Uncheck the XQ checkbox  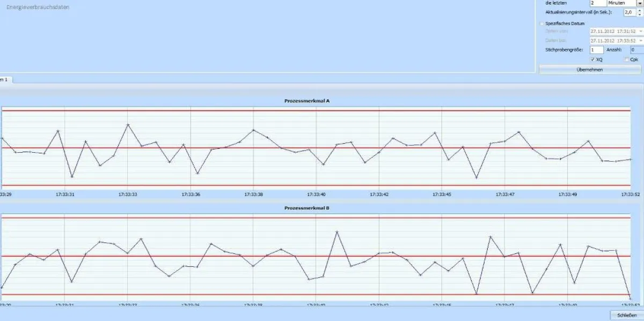(592, 59)
